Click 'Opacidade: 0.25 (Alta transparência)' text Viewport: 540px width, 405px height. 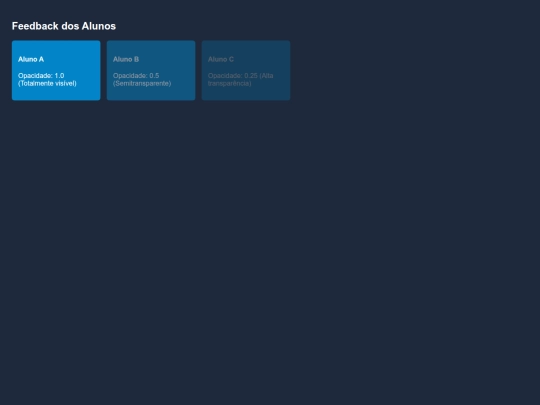(x=240, y=80)
